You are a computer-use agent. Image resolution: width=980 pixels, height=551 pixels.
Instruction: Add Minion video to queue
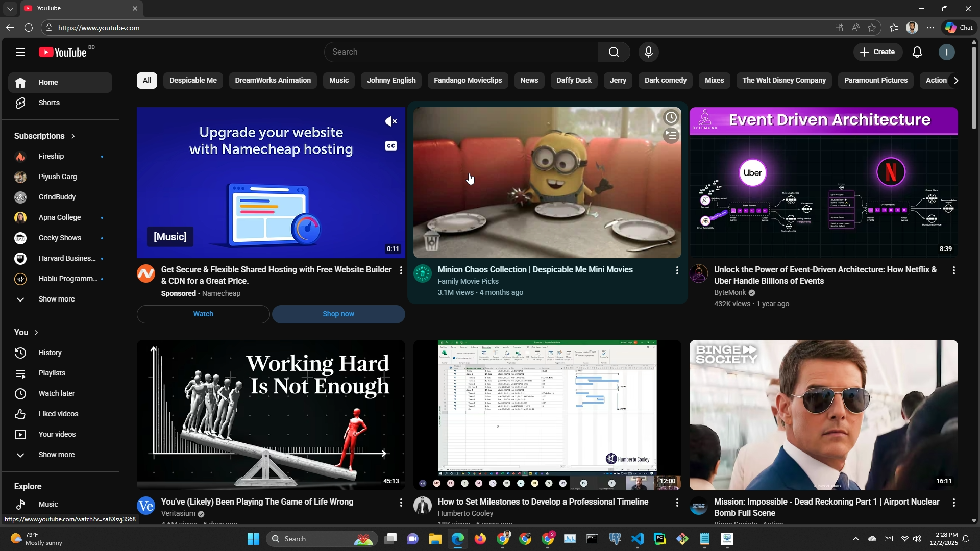671,136
